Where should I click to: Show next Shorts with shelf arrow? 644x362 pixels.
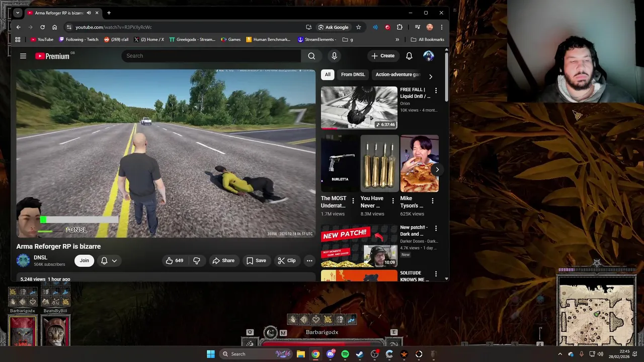437,169
